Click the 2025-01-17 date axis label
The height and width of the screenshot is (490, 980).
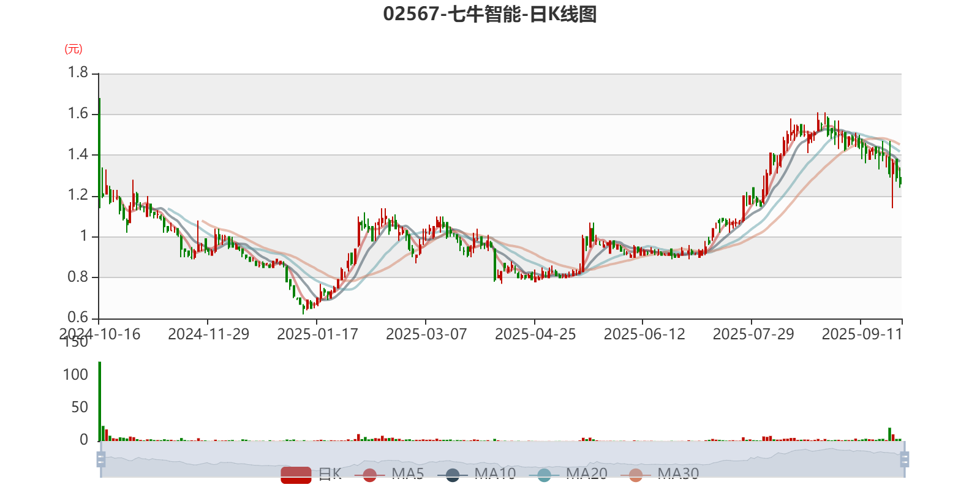pos(317,334)
